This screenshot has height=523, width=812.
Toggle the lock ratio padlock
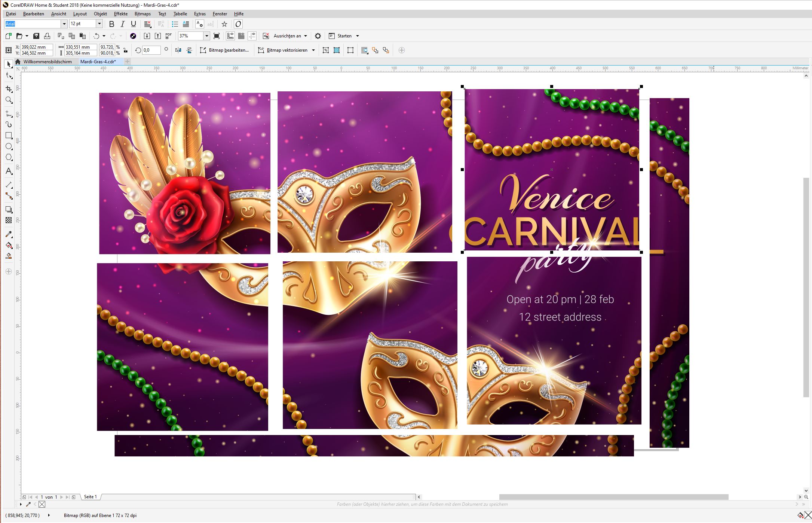point(125,50)
